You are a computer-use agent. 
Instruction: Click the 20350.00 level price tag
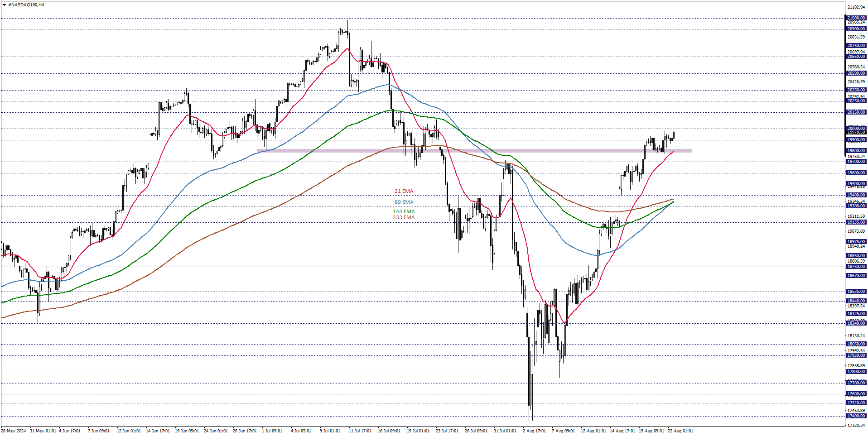856,90
